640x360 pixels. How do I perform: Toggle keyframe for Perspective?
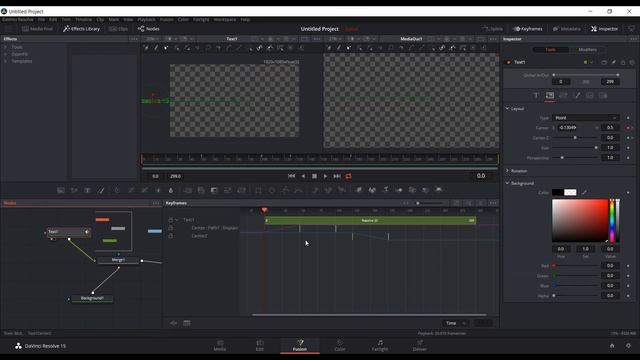628,158
